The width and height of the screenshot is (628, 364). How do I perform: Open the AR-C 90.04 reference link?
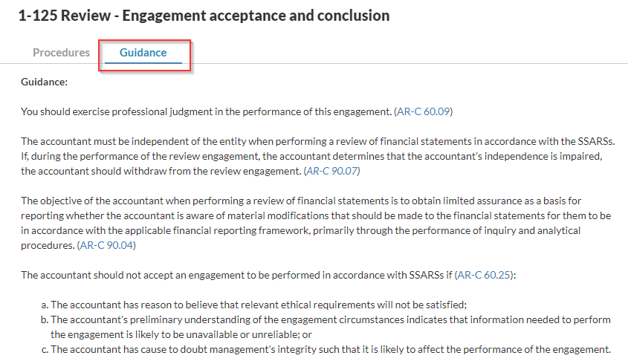107,245
